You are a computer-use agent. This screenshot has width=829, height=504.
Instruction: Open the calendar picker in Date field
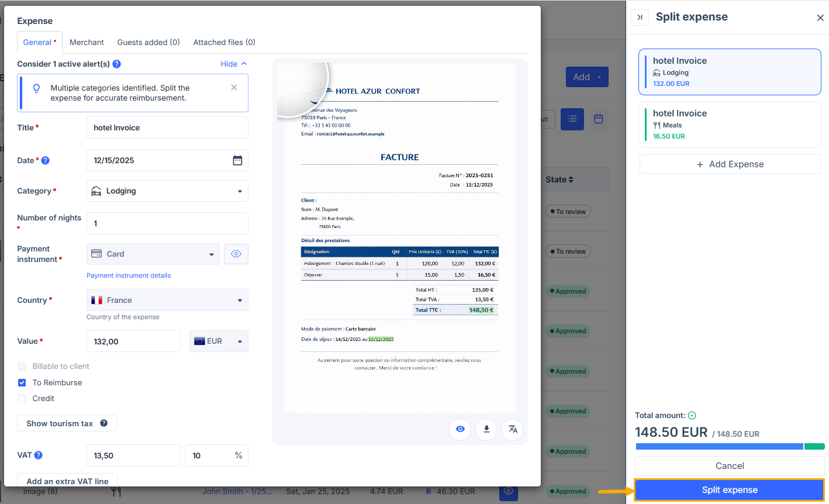(x=237, y=160)
